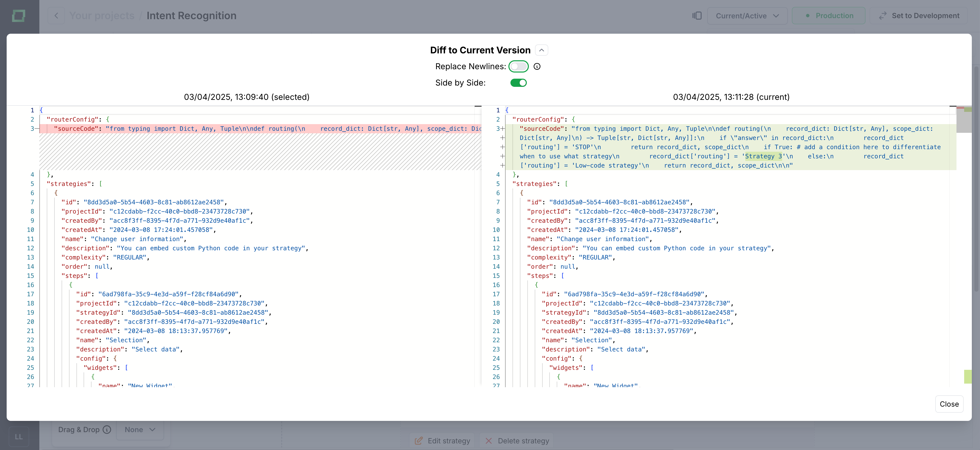The image size is (980, 450).
Task: Click the "steps" line in the right pane
Action: (545, 276)
